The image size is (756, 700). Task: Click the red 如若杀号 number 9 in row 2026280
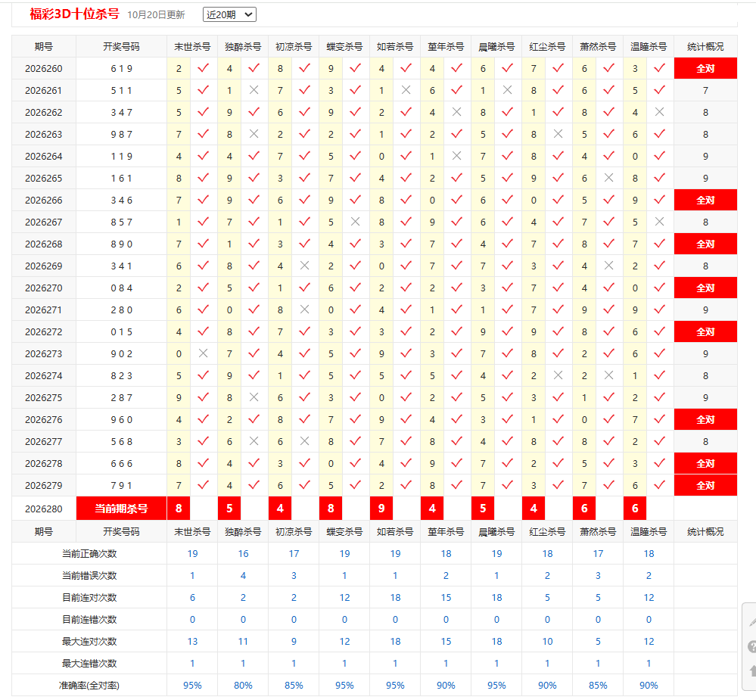click(x=381, y=509)
